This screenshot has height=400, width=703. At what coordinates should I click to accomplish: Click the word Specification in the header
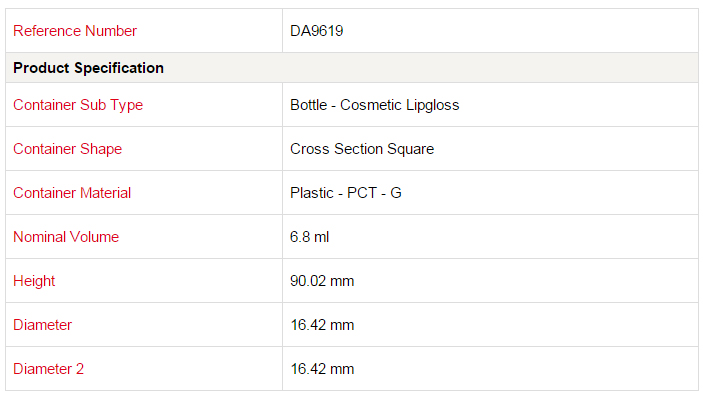click(x=119, y=68)
